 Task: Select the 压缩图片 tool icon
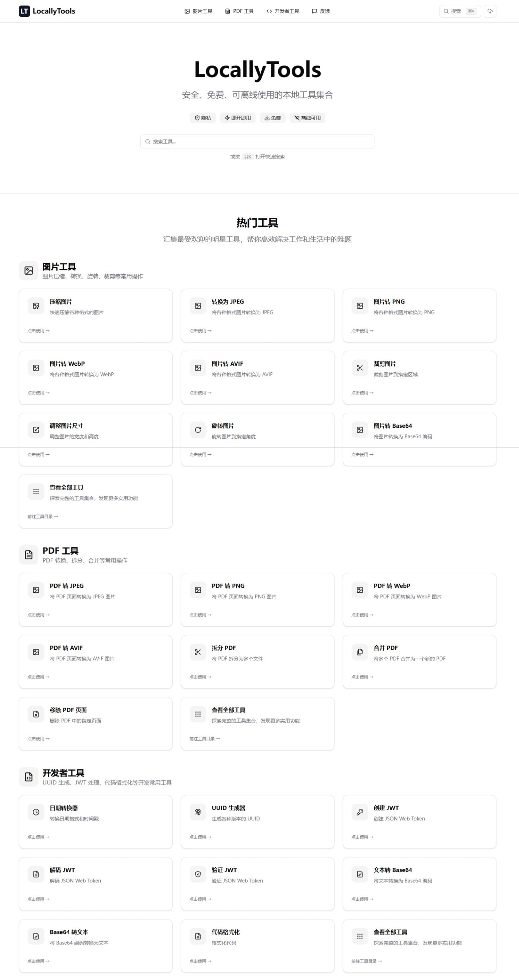[36, 306]
